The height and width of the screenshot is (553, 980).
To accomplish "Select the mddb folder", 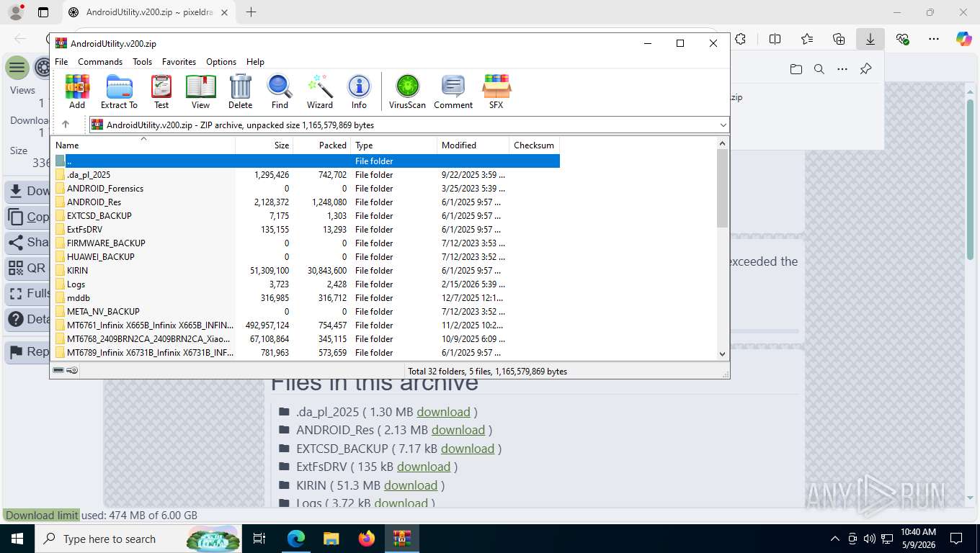I will click(x=306, y=298).
